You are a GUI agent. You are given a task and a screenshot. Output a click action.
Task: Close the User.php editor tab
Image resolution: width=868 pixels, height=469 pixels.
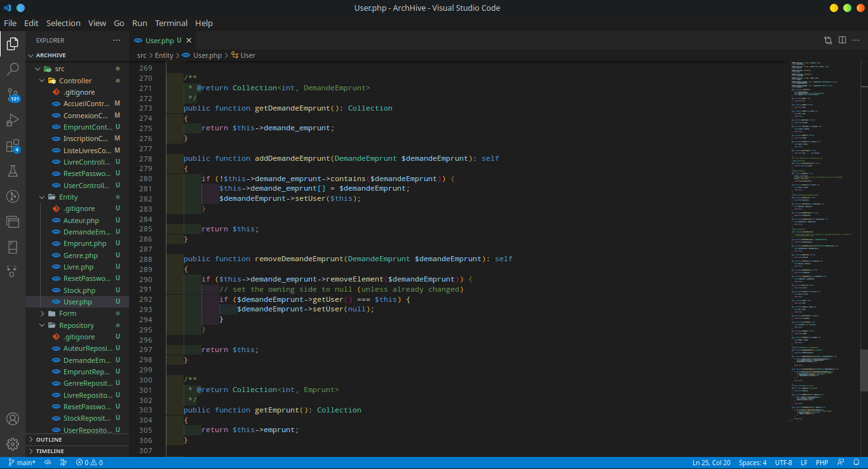pyautogui.click(x=189, y=40)
